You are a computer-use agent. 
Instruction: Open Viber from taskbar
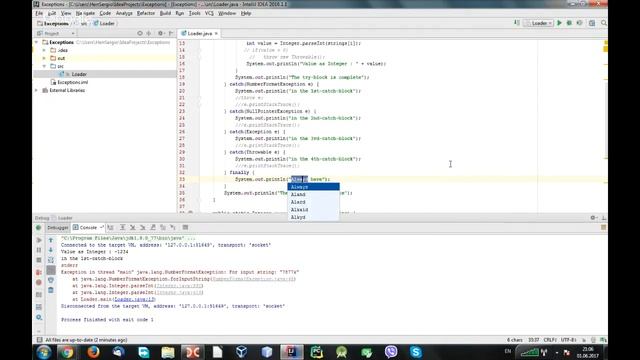tap(391, 352)
